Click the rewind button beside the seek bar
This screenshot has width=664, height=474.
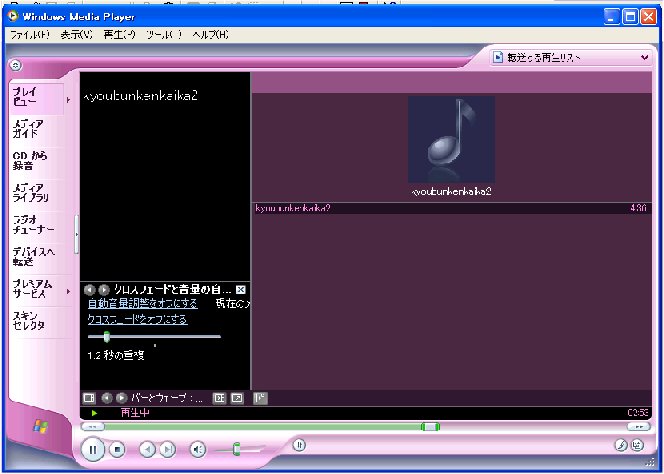[93, 427]
